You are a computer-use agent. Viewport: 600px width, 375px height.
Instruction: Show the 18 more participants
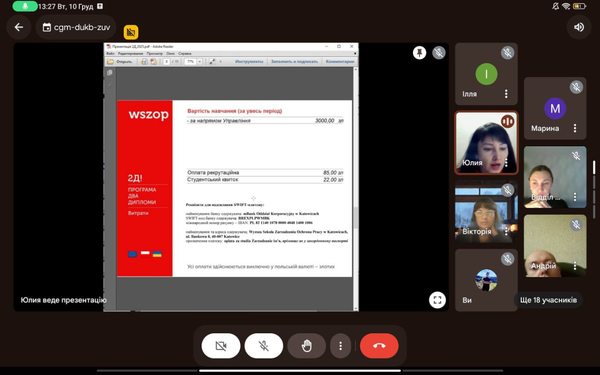click(x=548, y=300)
